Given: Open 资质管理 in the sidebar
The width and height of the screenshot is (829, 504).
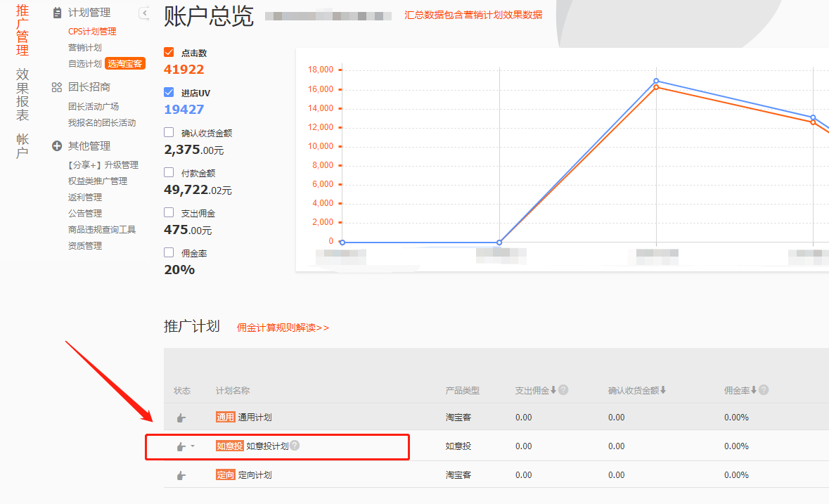Looking at the screenshot, I should 84,245.
